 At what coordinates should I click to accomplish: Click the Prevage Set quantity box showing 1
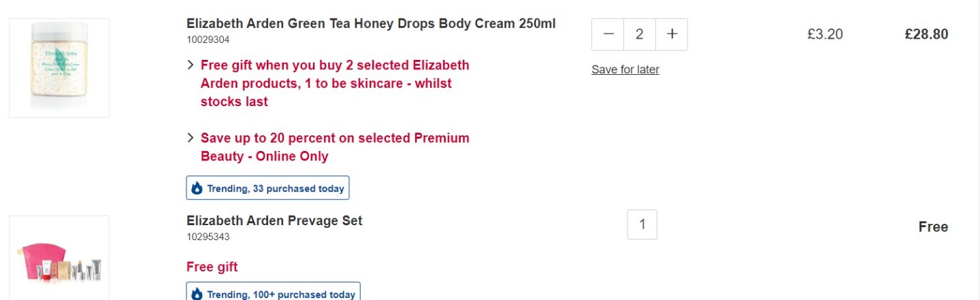(x=642, y=224)
